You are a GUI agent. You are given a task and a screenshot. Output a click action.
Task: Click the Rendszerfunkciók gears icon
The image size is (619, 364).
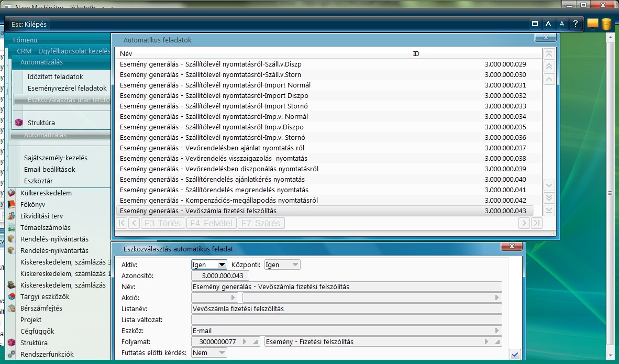coord(12,354)
